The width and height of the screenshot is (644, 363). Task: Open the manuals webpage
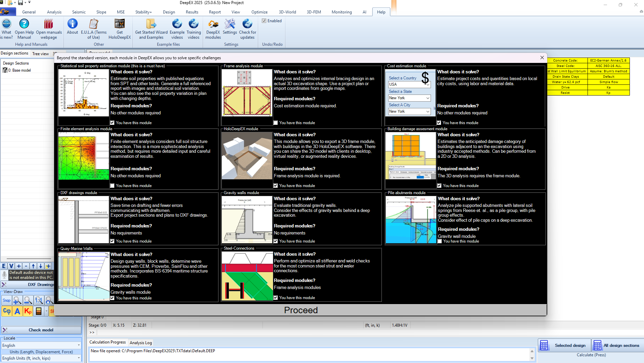(x=49, y=29)
